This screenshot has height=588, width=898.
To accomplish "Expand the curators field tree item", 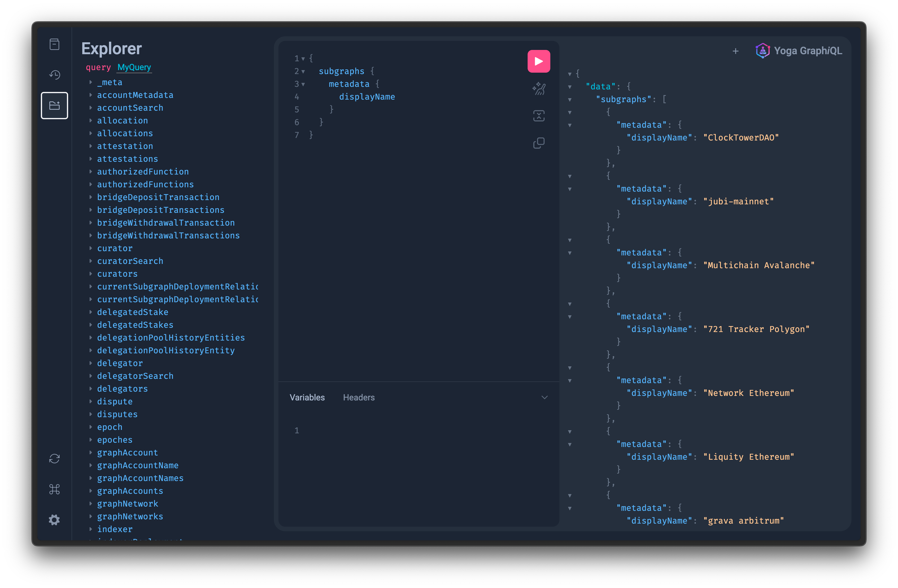I will (117, 274).
